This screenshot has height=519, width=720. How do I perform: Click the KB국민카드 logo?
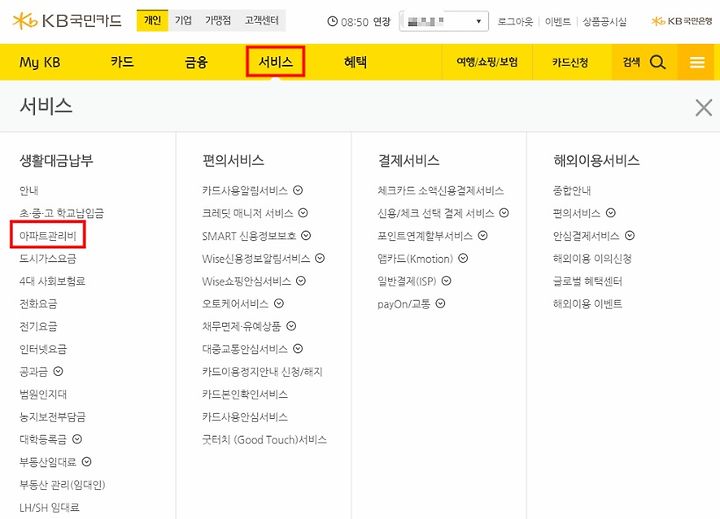coord(67,21)
